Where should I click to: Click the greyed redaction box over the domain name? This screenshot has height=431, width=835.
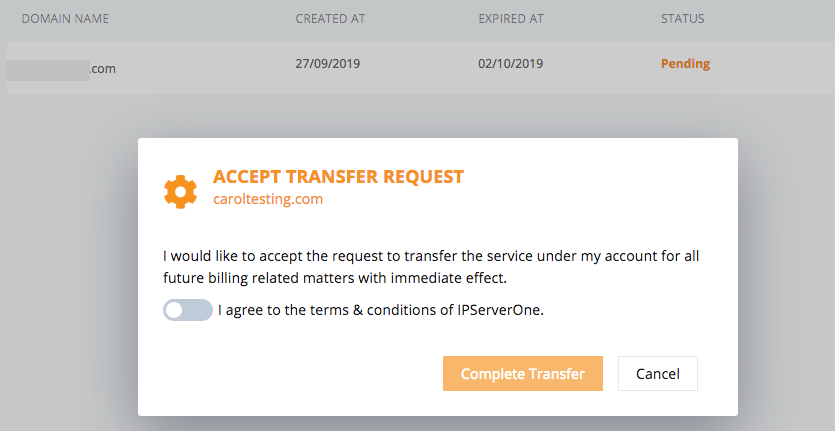[x=48, y=70]
